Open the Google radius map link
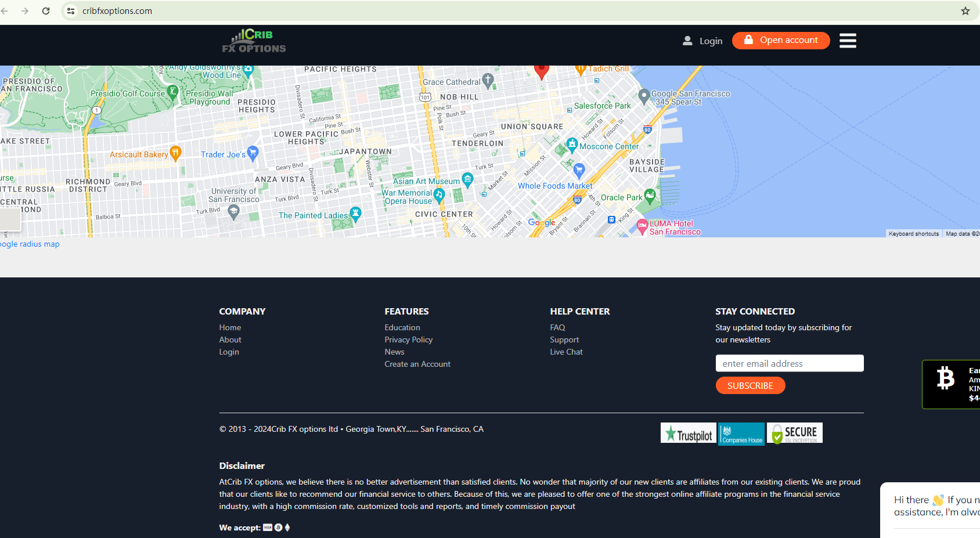980x538 pixels. click(x=30, y=244)
